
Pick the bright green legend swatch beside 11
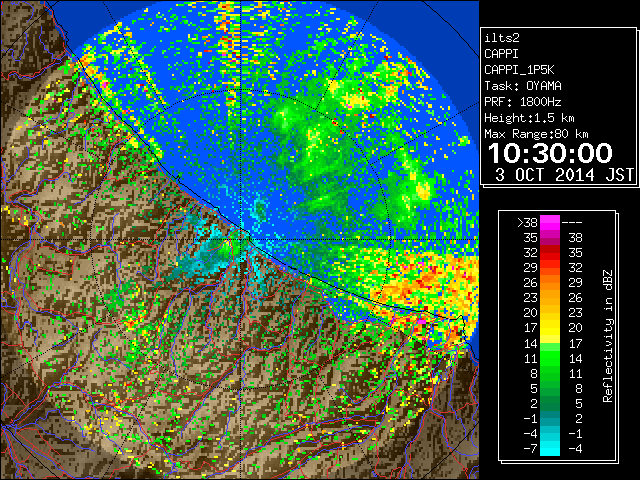point(550,358)
